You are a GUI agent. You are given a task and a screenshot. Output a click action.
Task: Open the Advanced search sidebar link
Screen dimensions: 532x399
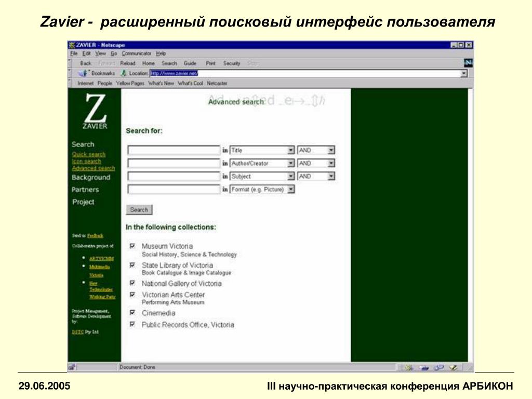(x=94, y=168)
